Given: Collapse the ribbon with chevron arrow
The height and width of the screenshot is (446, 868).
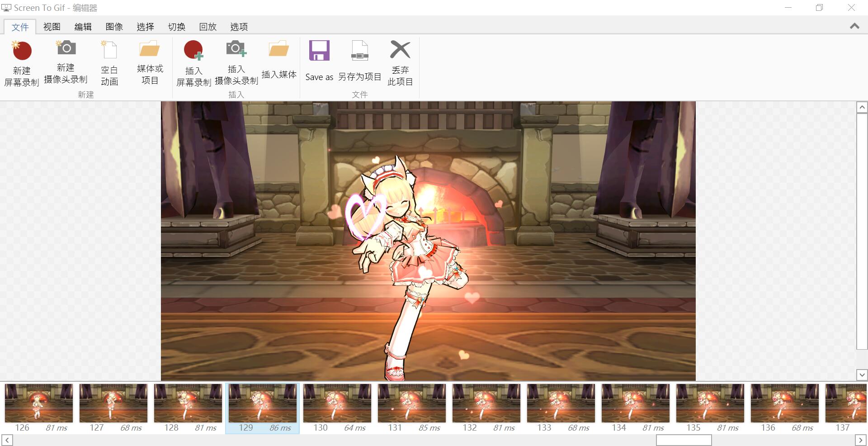Looking at the screenshot, I should coord(854,26).
